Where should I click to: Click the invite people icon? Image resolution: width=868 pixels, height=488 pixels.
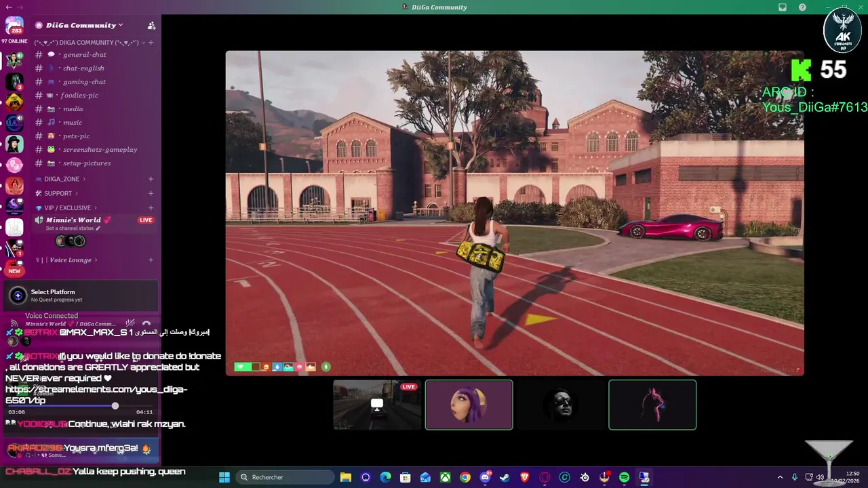click(151, 26)
